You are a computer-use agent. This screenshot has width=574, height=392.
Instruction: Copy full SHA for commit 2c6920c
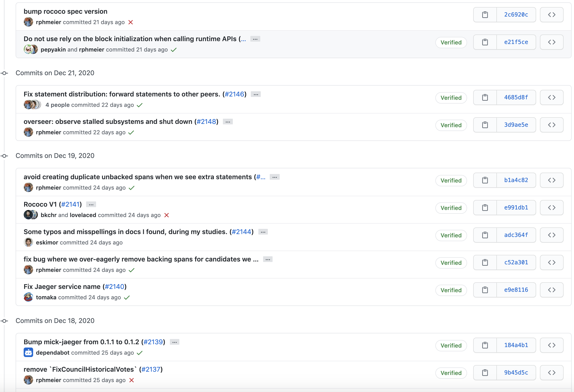(485, 15)
